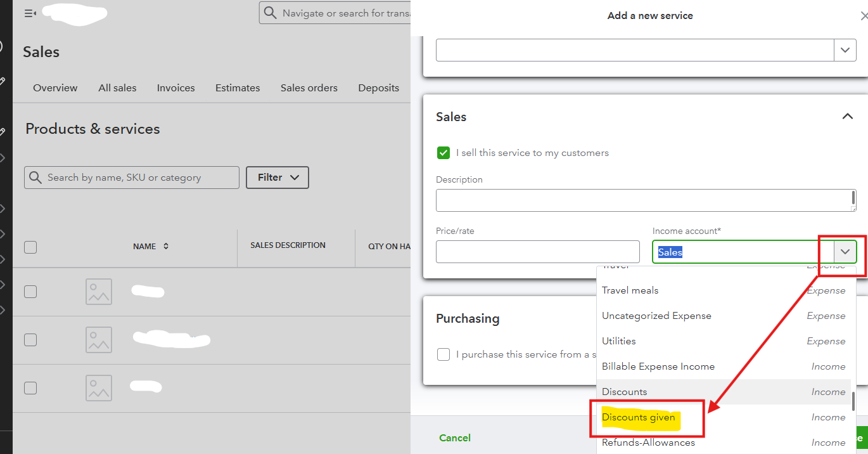
Task: Click the second product image placeholder icon
Action: point(99,340)
